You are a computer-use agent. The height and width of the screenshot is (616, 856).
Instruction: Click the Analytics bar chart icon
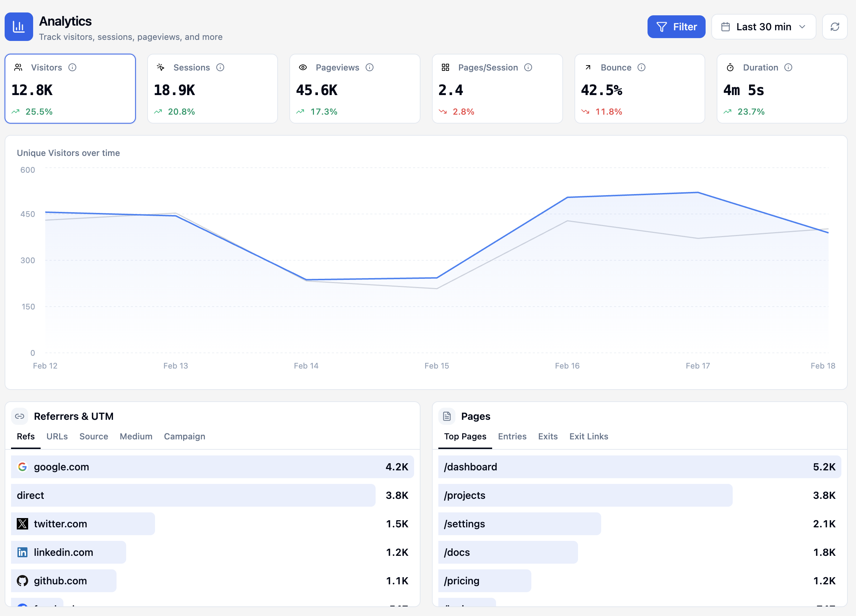click(19, 26)
